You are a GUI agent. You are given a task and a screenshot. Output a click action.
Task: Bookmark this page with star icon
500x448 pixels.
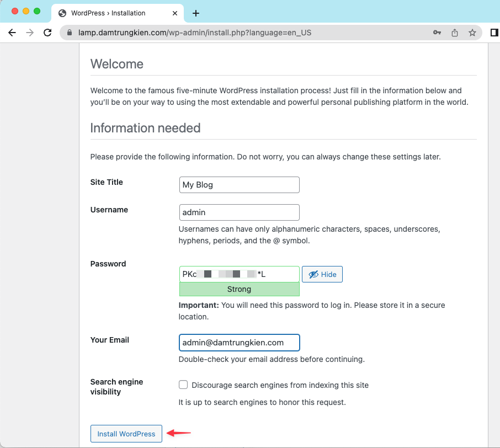pos(472,33)
